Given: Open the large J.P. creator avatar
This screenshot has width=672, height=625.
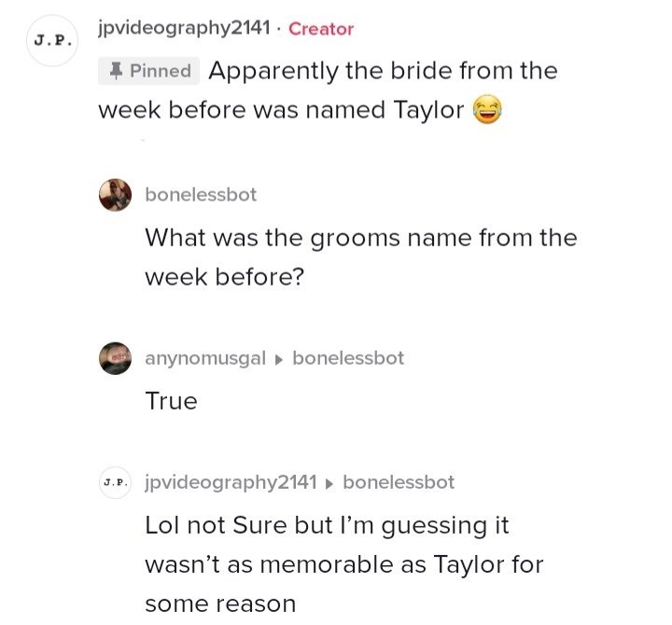Looking at the screenshot, I should (51, 41).
